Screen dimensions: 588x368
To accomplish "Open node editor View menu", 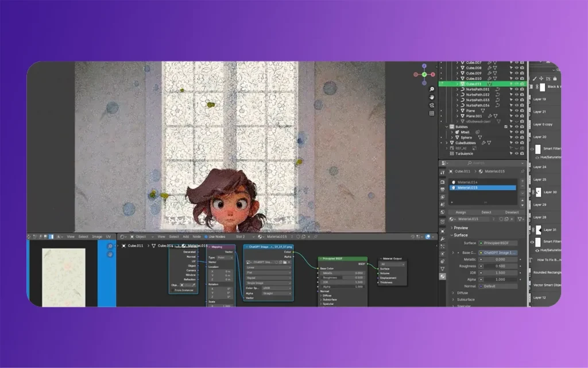I will [161, 236].
